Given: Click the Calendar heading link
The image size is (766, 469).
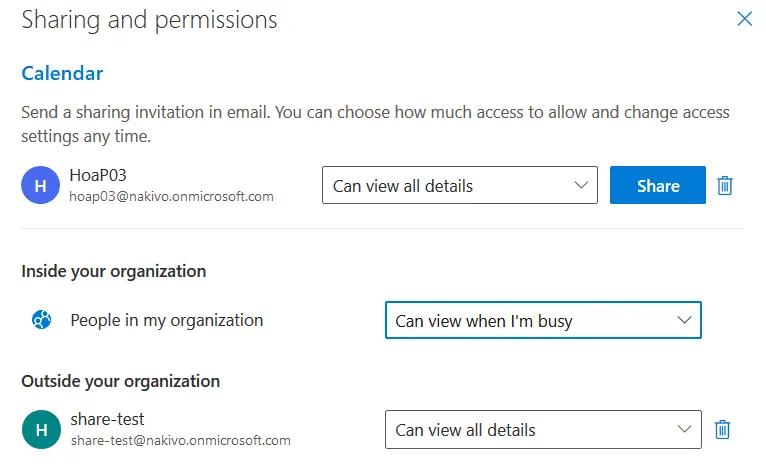Looking at the screenshot, I should point(62,73).
